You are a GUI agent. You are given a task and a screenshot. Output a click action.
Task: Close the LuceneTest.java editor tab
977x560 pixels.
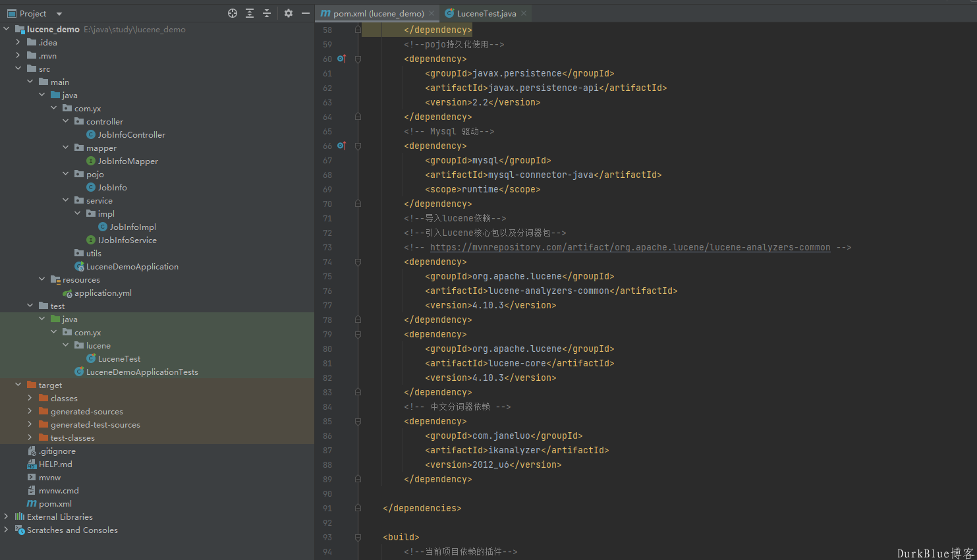point(524,13)
